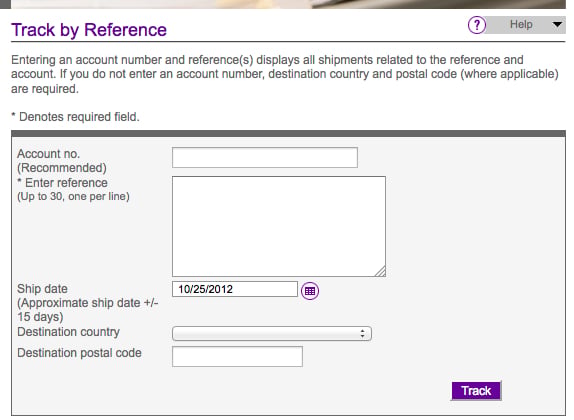The height and width of the screenshot is (420, 574).
Task: Click the Destination country stepper arrows
Action: pos(362,334)
